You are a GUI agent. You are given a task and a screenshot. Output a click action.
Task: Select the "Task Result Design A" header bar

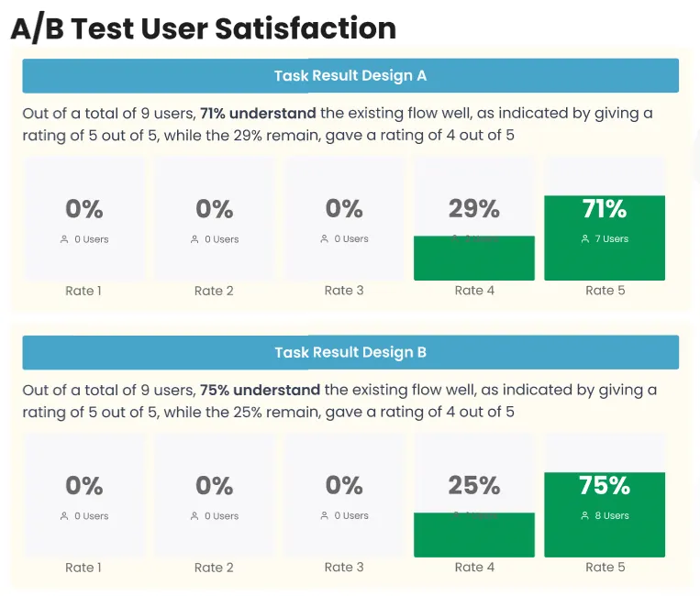pos(350,76)
